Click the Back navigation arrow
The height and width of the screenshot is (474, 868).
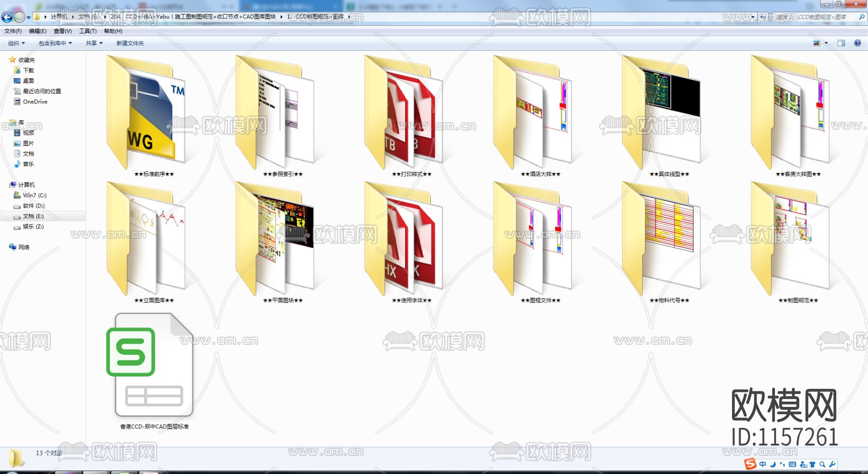click(7, 17)
